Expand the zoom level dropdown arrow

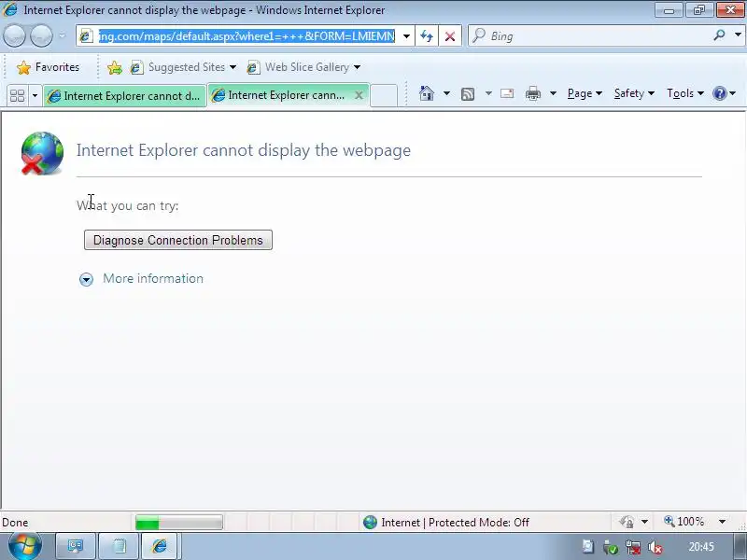(722, 522)
